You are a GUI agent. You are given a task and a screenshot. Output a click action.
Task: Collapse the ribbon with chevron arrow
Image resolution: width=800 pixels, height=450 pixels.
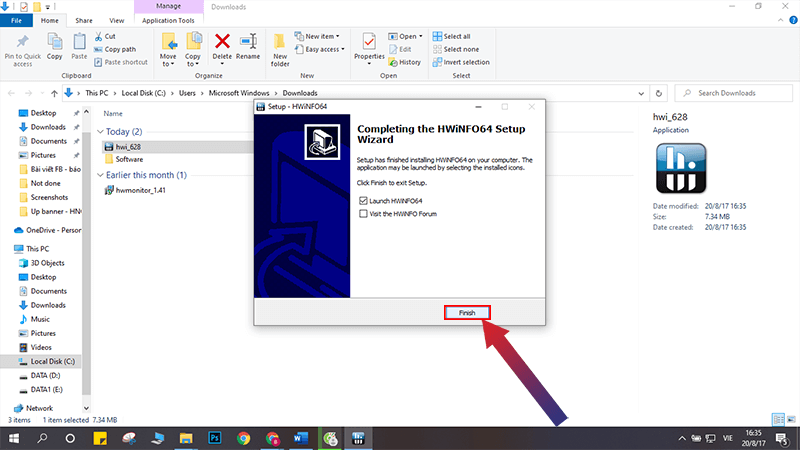(781, 20)
